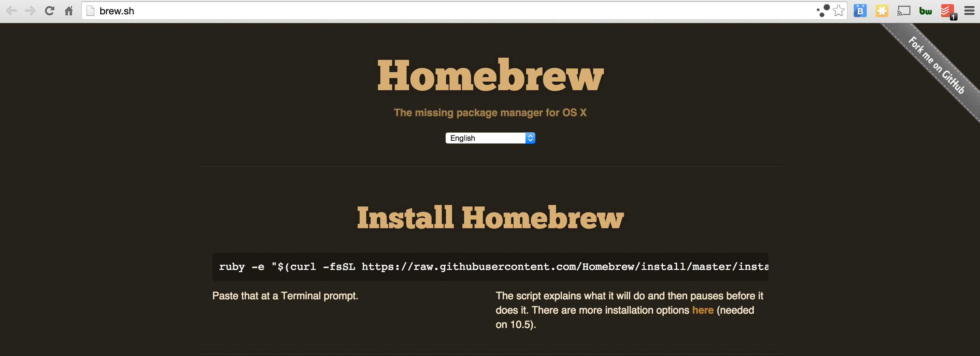The image size is (980, 356).
Task: Click the page icon in the address bar
Action: (x=90, y=11)
